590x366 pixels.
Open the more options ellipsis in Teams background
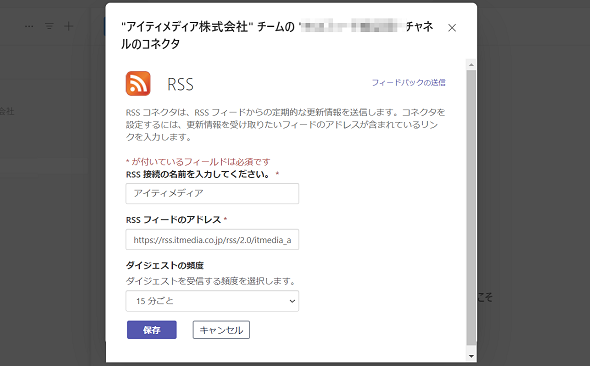[29, 26]
